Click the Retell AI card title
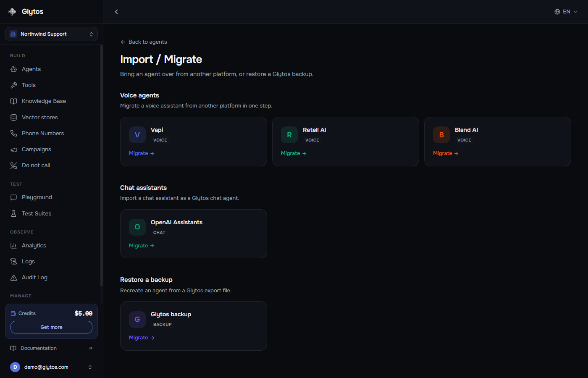 pos(314,130)
